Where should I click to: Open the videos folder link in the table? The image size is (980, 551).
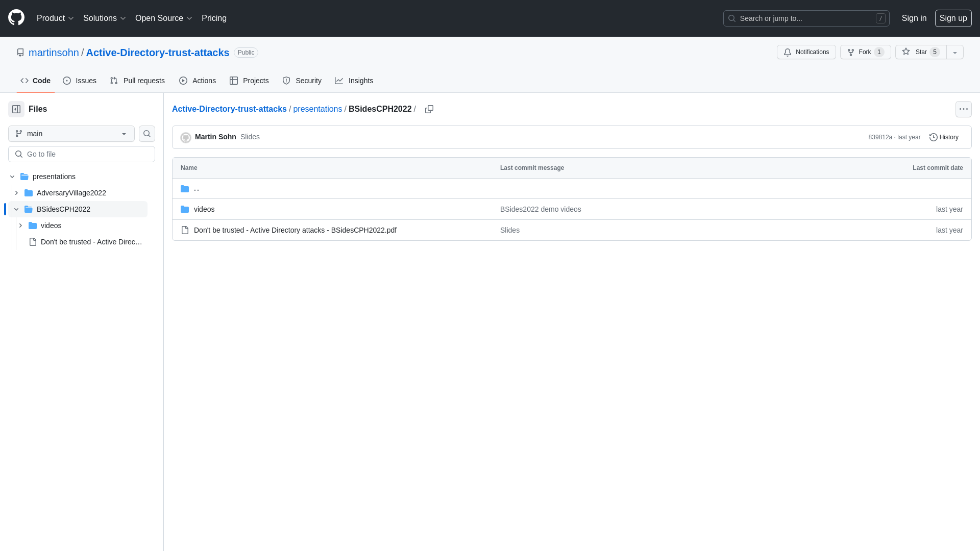coord(204,209)
